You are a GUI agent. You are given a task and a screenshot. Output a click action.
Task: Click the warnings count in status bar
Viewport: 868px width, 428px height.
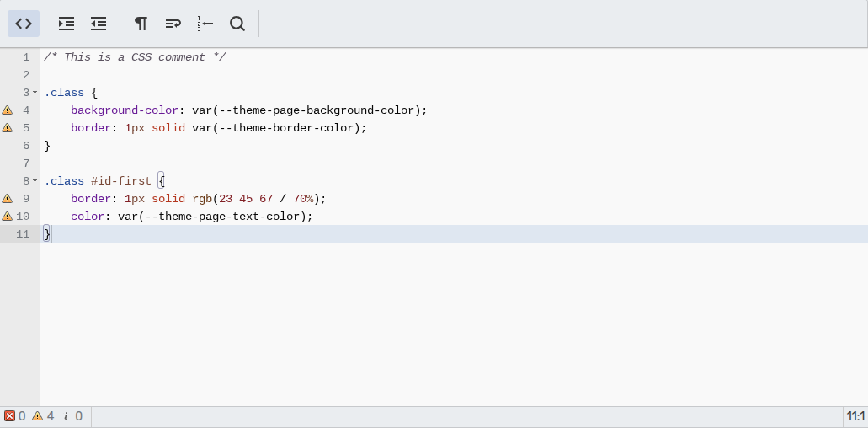click(43, 416)
